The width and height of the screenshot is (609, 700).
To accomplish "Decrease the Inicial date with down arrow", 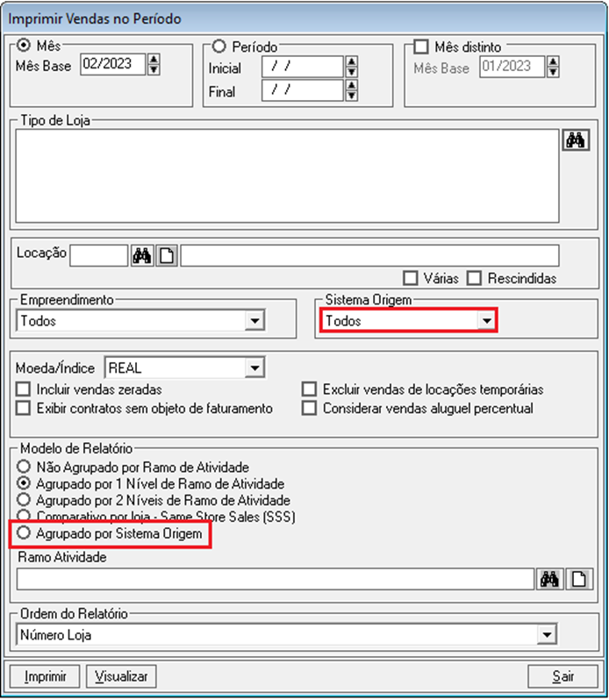I will 351,72.
